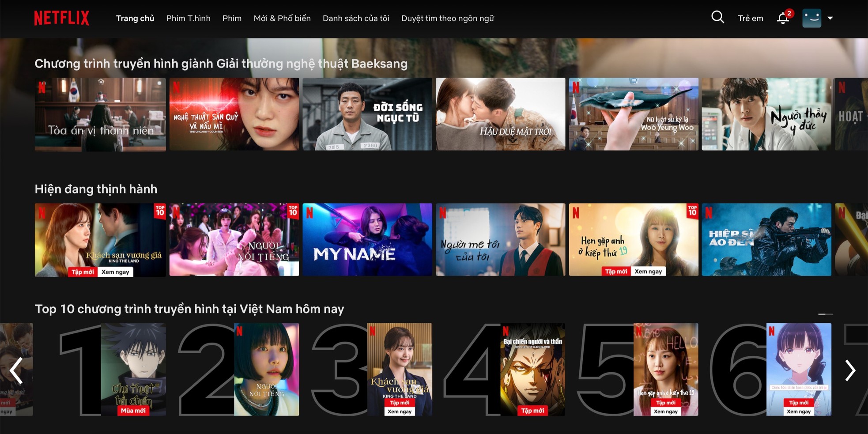Open Hậu Duệ Mặt Trời thumbnail
868x434 pixels.
500,114
